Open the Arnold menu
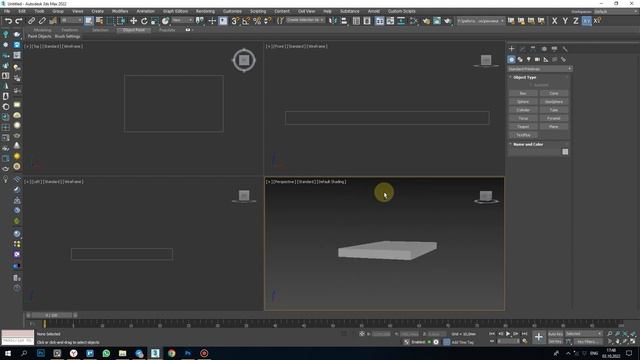 [x=373, y=11]
